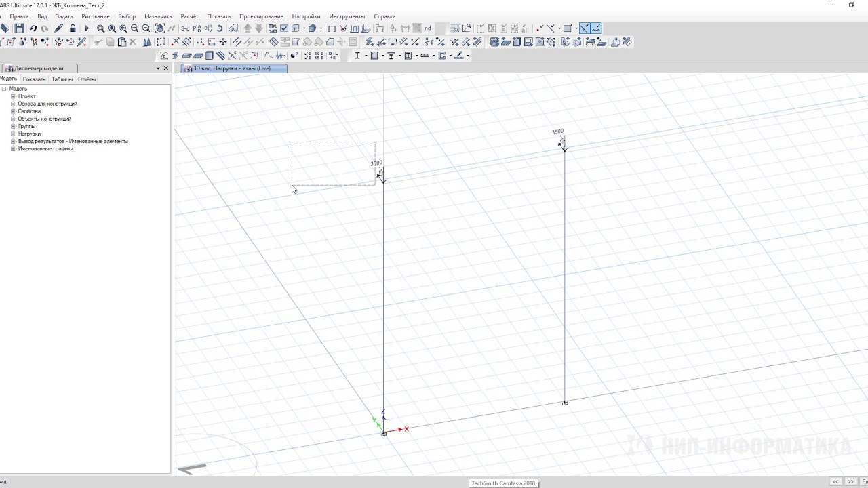Click the set display options checkbox icon
This screenshot has height=488, width=868.
click(x=284, y=28)
